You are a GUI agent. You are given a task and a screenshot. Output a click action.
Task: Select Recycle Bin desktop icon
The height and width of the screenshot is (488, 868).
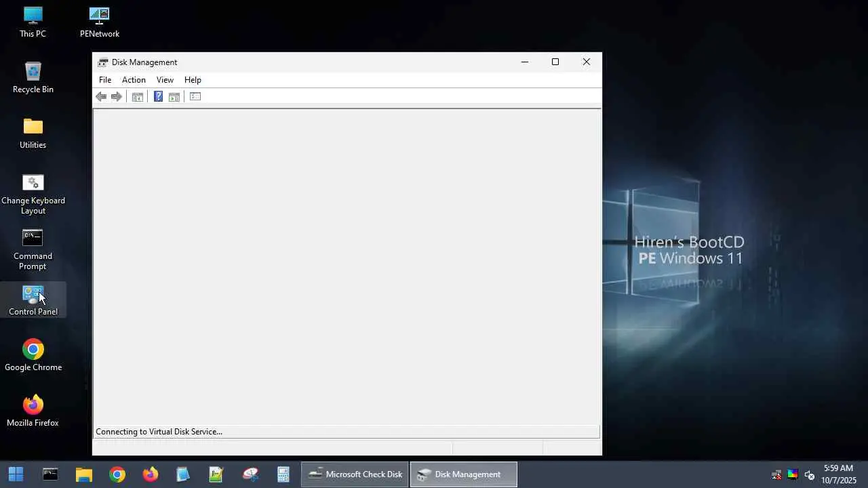33,78
